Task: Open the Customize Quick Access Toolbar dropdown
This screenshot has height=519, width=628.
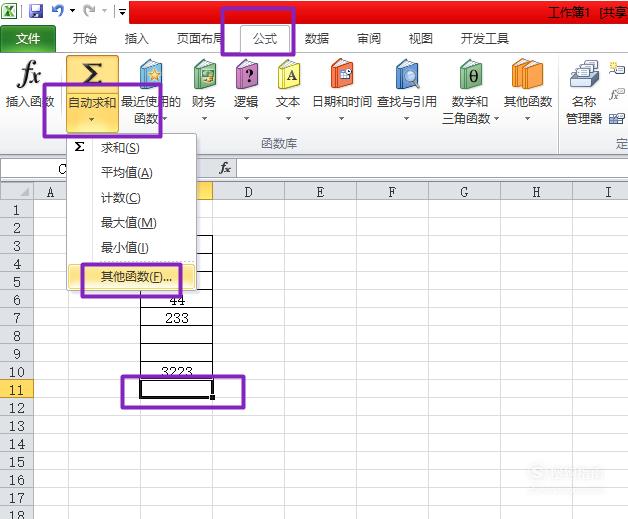Action: pos(122,12)
